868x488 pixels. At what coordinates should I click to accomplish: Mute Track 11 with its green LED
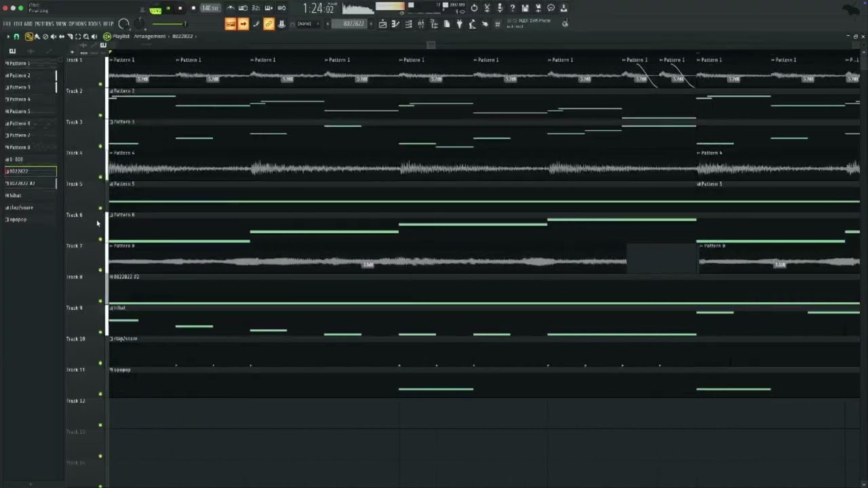(100, 394)
